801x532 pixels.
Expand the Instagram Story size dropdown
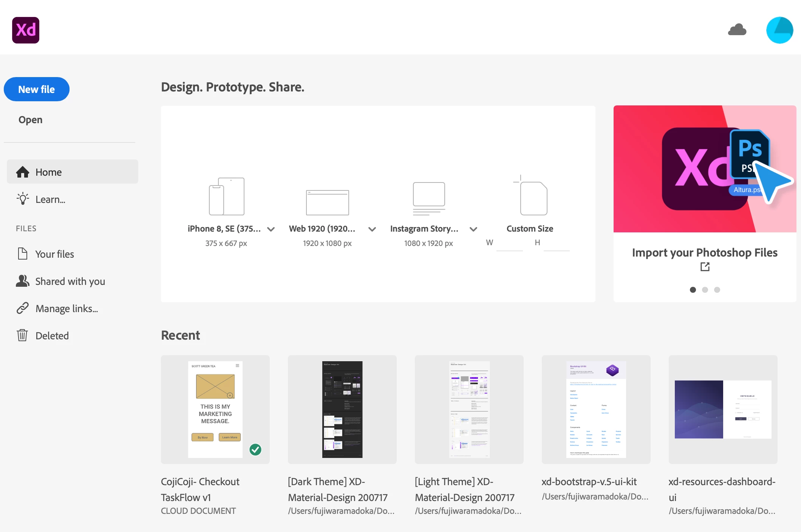click(x=473, y=229)
